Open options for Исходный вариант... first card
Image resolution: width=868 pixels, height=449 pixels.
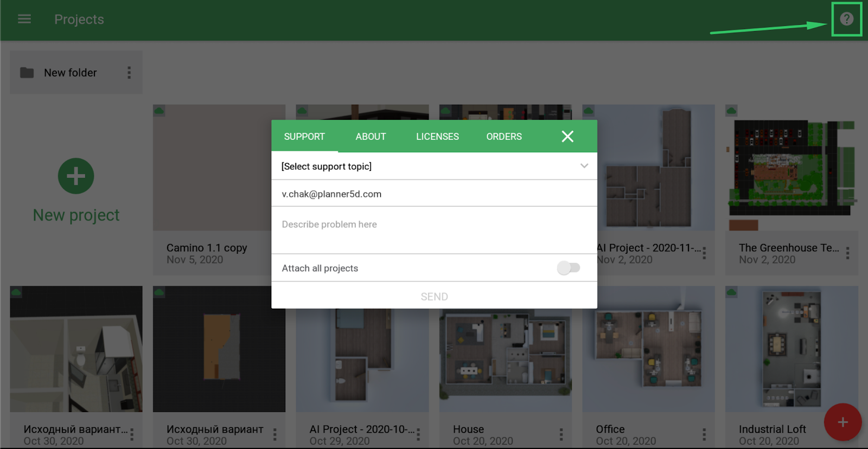132,434
